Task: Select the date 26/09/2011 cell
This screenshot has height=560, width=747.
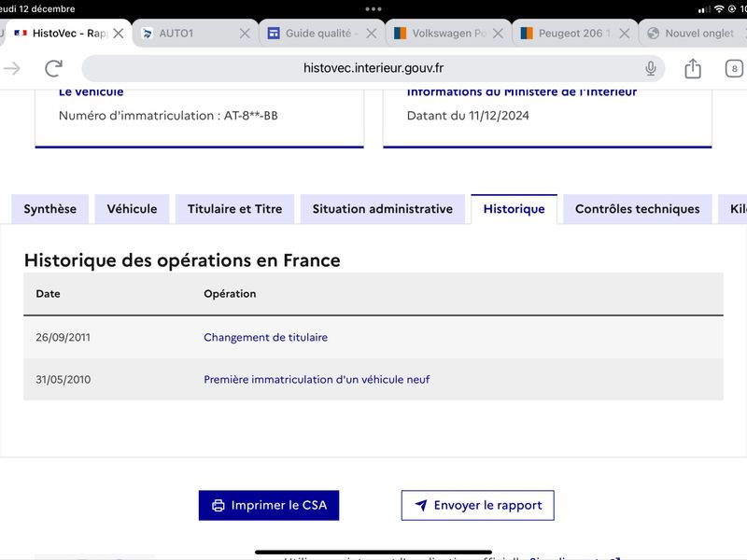Action: point(63,337)
